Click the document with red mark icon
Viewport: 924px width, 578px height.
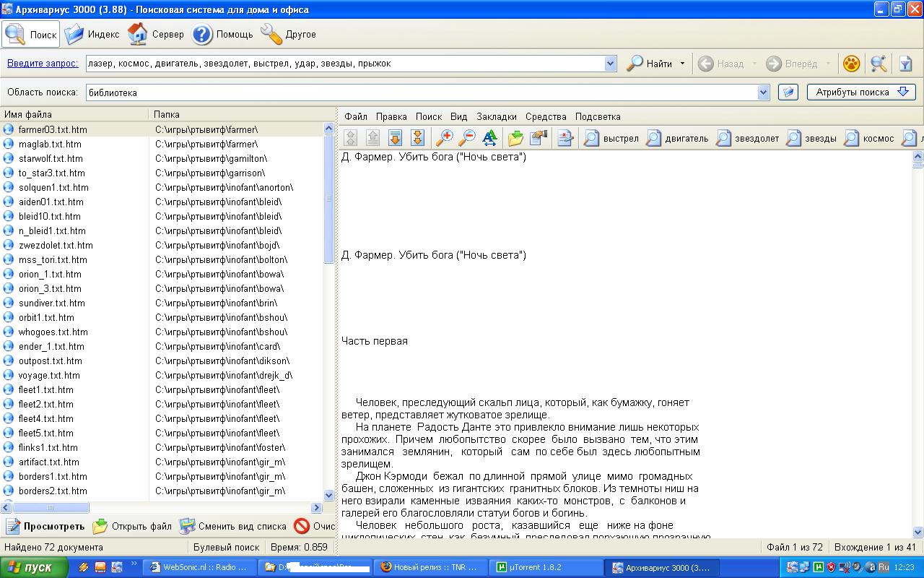point(565,138)
